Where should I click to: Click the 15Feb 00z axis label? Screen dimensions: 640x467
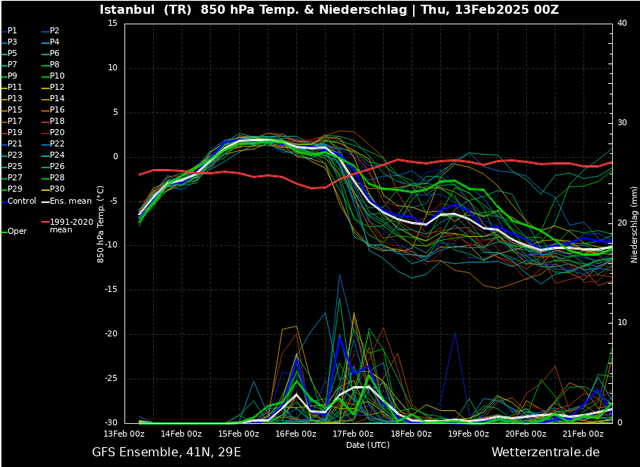[239, 434]
